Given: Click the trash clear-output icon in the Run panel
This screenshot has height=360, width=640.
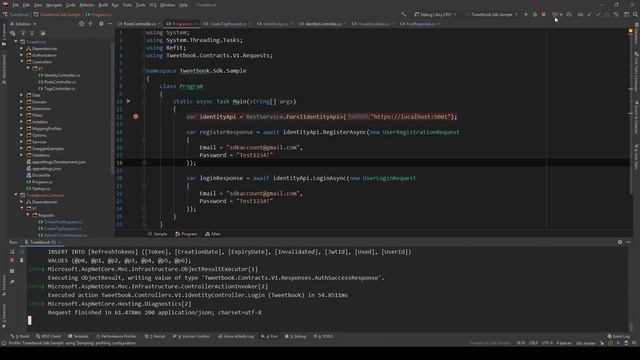Looking at the screenshot, I should pos(22,260).
